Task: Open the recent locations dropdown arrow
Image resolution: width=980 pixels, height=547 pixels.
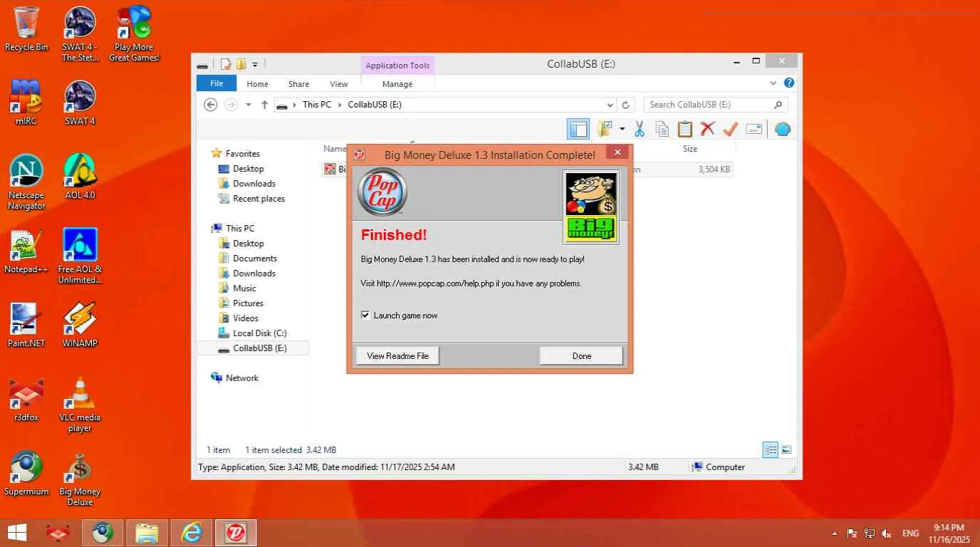Action: 249,105
